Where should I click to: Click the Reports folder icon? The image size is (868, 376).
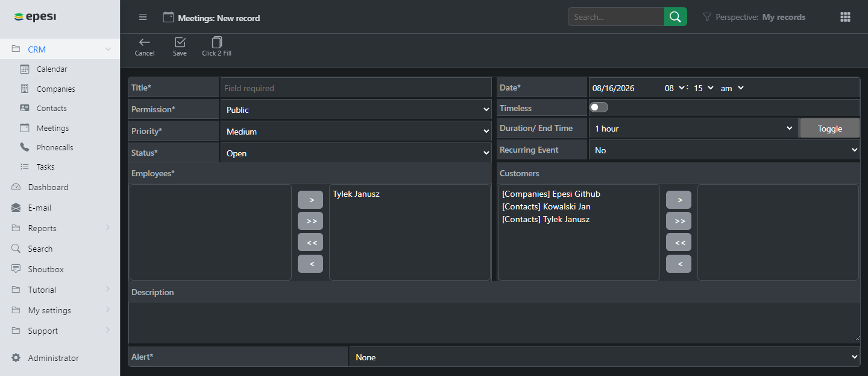coord(16,228)
